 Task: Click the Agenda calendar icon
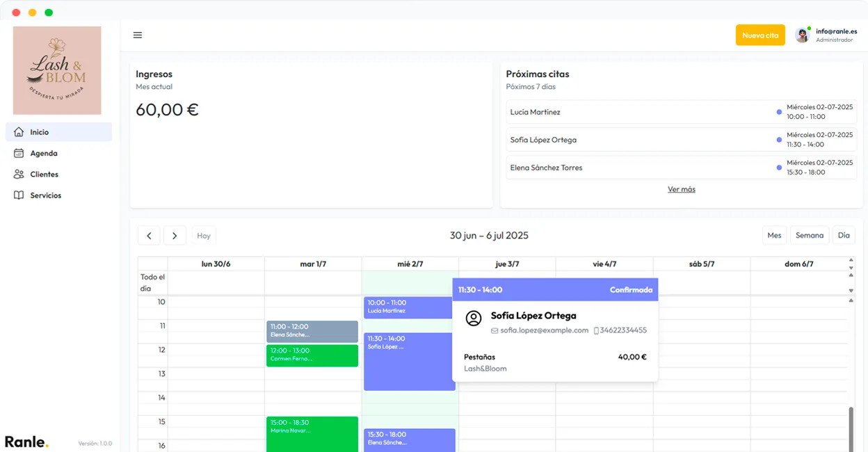pos(19,153)
